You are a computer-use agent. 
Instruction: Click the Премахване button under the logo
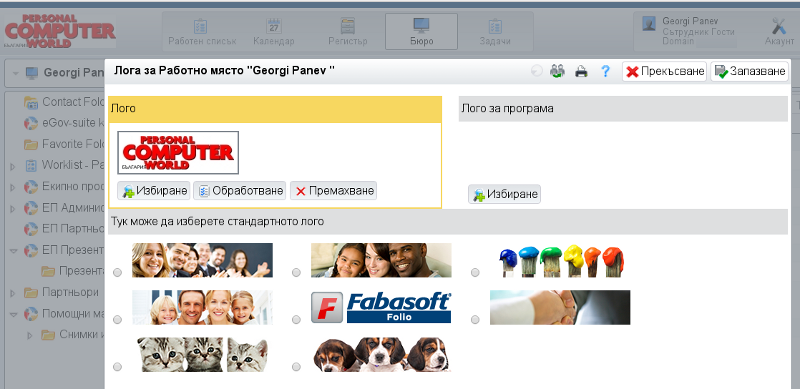(x=334, y=191)
